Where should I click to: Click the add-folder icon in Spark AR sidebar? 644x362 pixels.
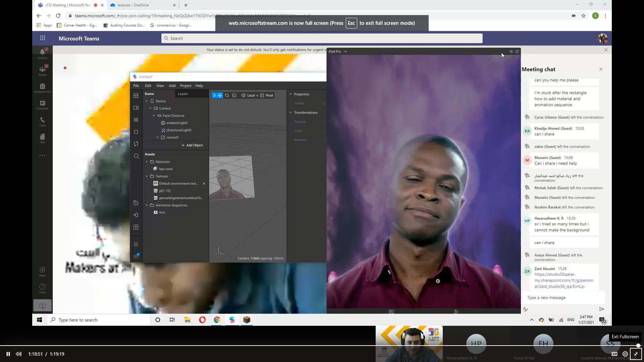tap(136, 203)
